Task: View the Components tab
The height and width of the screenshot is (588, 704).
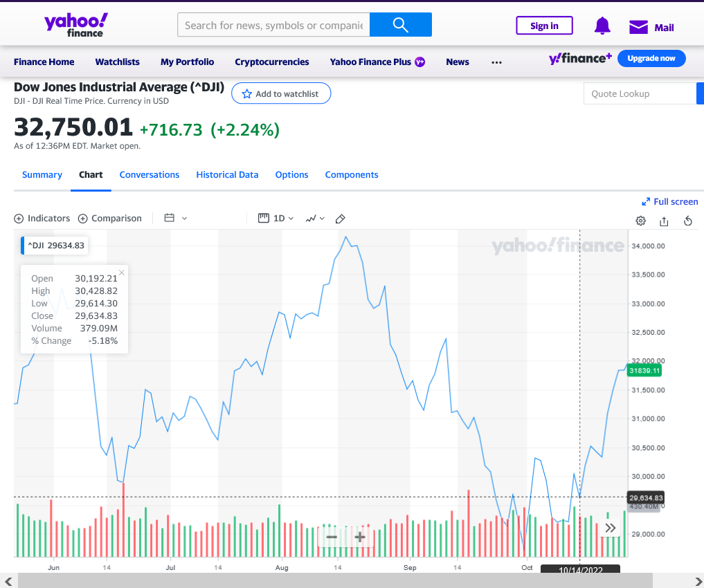Action: 352,174
